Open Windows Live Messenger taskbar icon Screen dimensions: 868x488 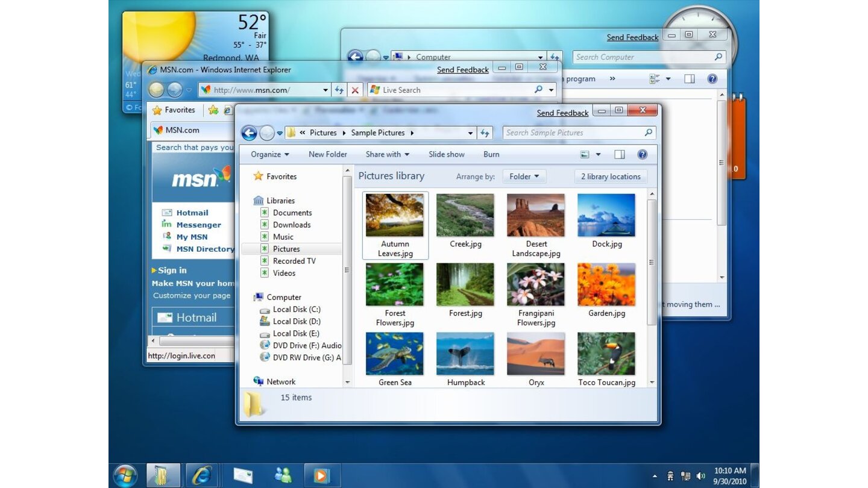click(283, 475)
